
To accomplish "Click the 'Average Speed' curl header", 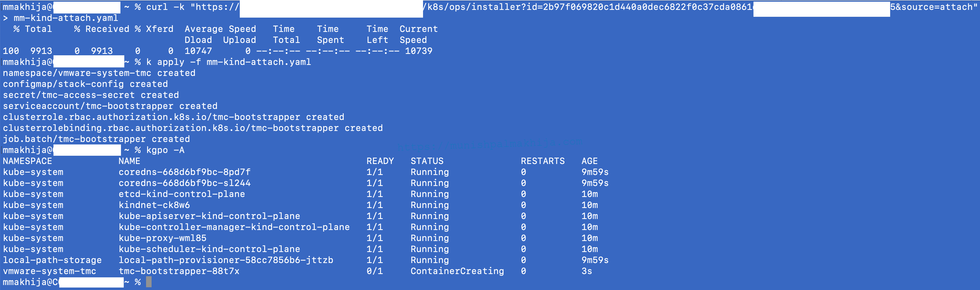I will 220,29.
